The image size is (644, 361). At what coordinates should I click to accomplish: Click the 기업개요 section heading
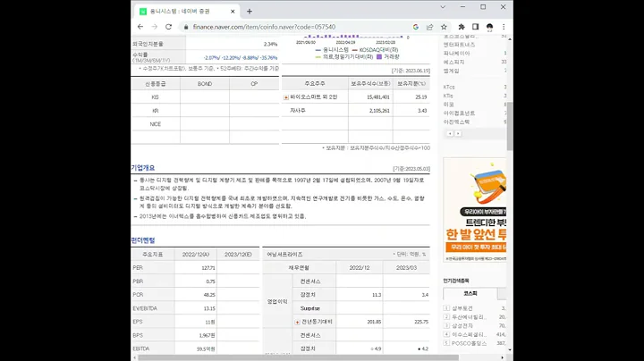click(x=143, y=168)
